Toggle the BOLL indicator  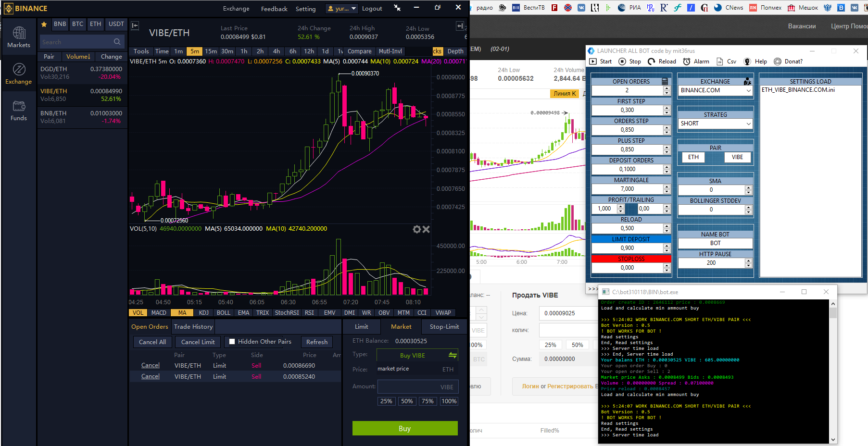click(224, 313)
